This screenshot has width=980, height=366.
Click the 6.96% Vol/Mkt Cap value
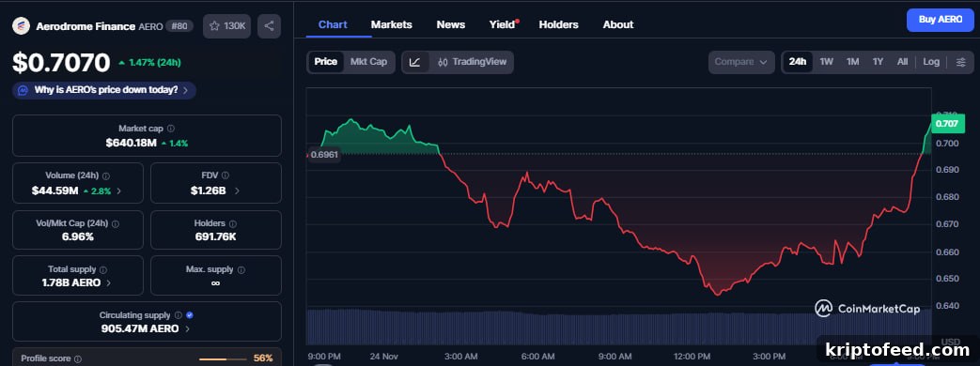pyautogui.click(x=78, y=236)
